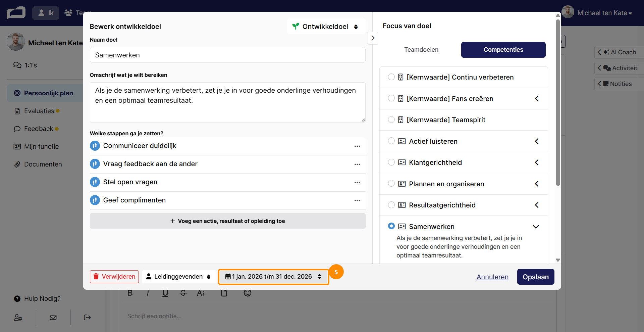Image resolution: width=644 pixels, height=332 pixels.
Task: Click the Feedback speech bubble icon
Action: click(x=17, y=129)
